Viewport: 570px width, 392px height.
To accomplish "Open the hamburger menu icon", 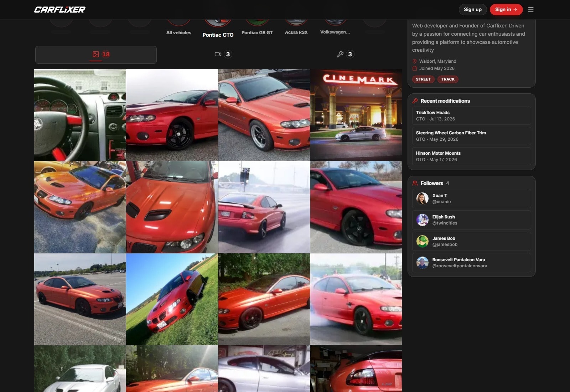I will pos(531,10).
